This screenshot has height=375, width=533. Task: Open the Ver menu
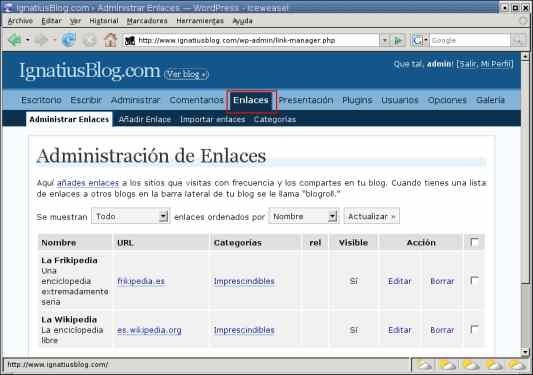pyautogui.click(x=75, y=21)
